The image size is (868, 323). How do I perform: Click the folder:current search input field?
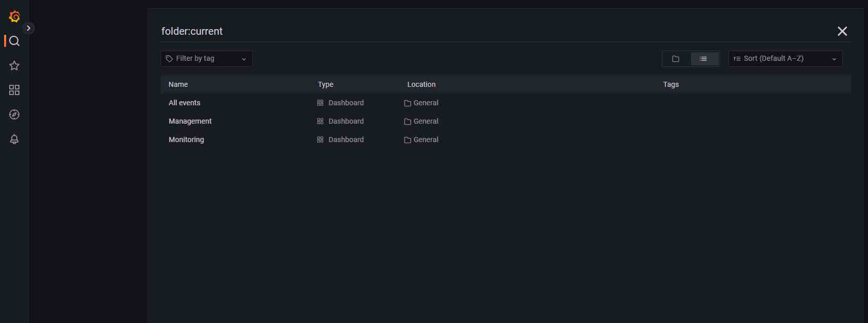[460, 31]
